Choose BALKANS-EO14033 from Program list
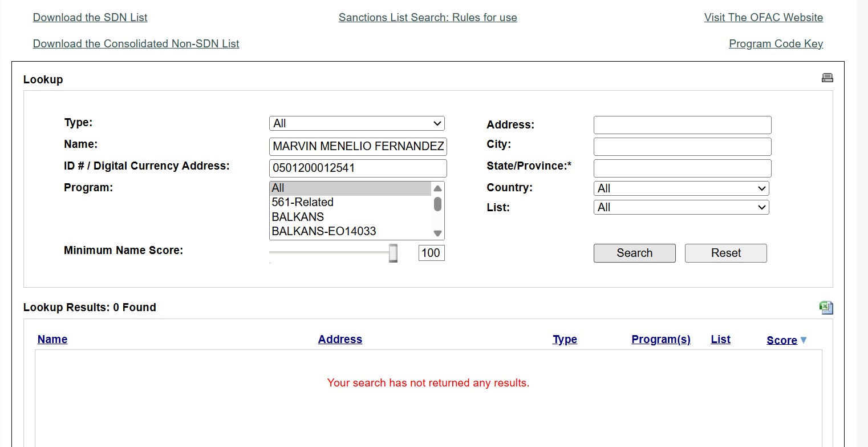The image size is (868, 447). pos(323,231)
